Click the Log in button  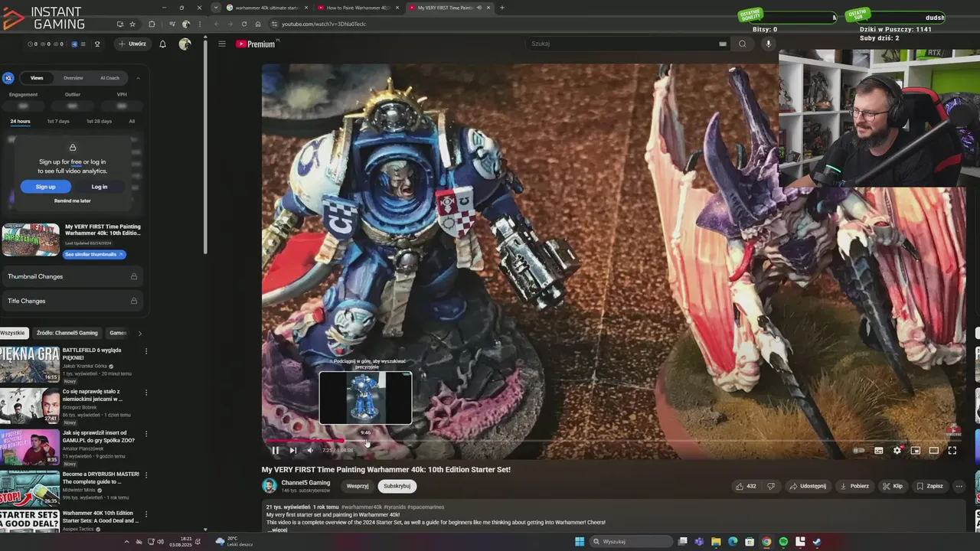(100, 187)
